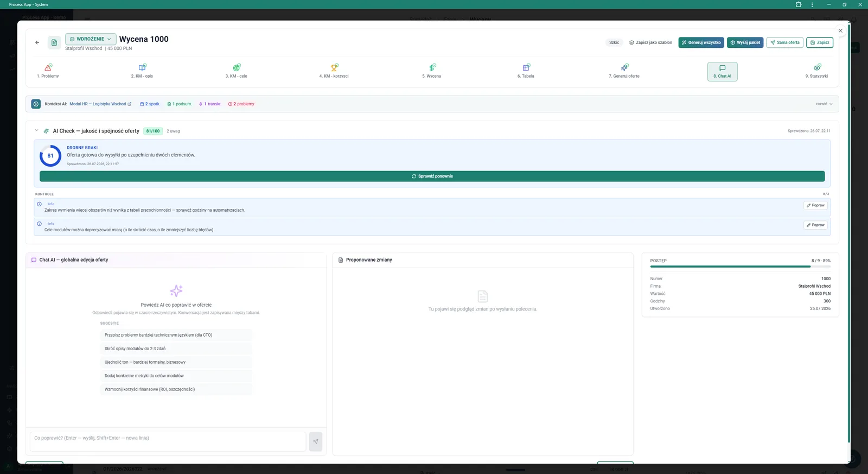Open the WDROŻENIE status dropdown
The width and height of the screenshot is (868, 474).
pyautogui.click(x=91, y=39)
